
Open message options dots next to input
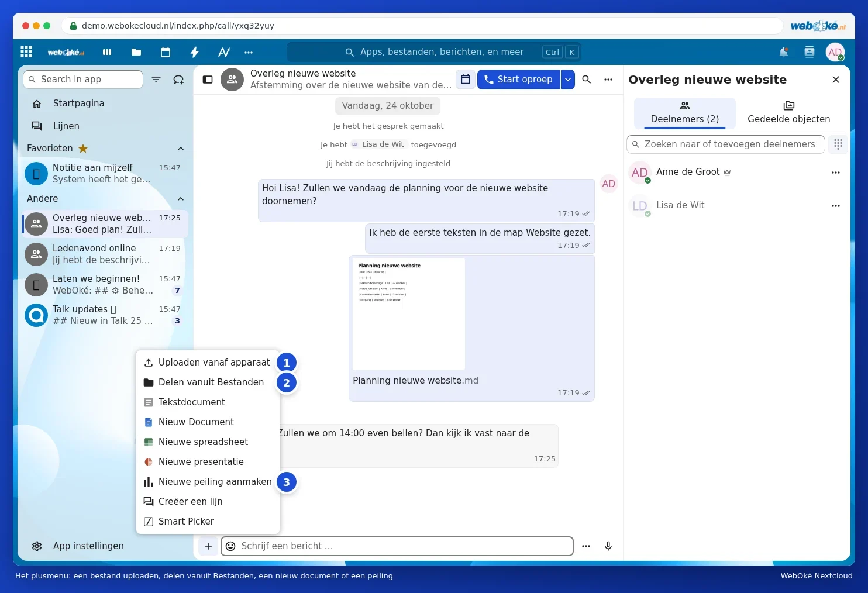[x=586, y=546]
